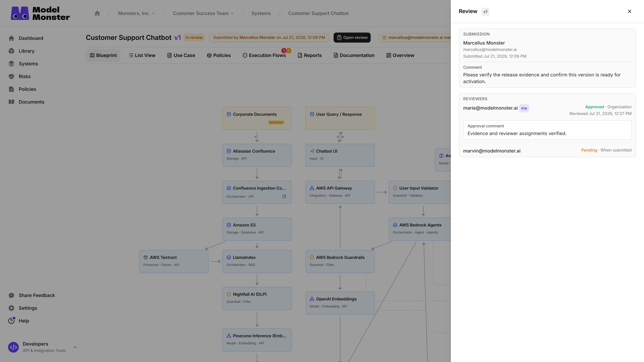
Task: Click the Systems layers icon
Action: coord(12,64)
